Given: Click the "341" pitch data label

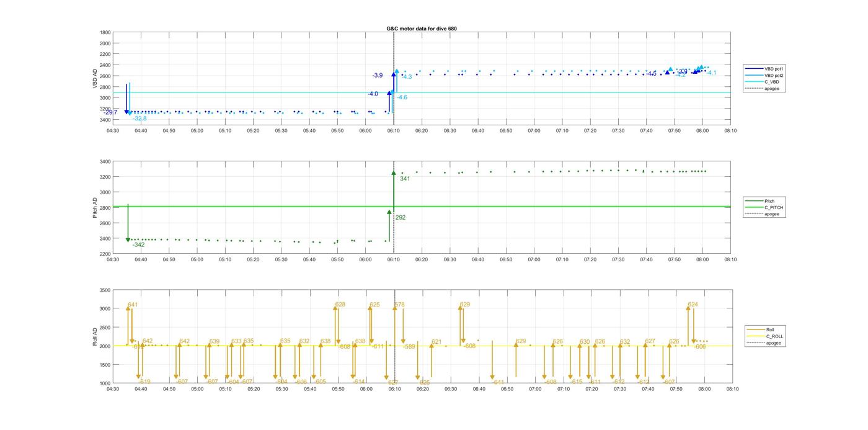Looking at the screenshot, I should coord(405,179).
